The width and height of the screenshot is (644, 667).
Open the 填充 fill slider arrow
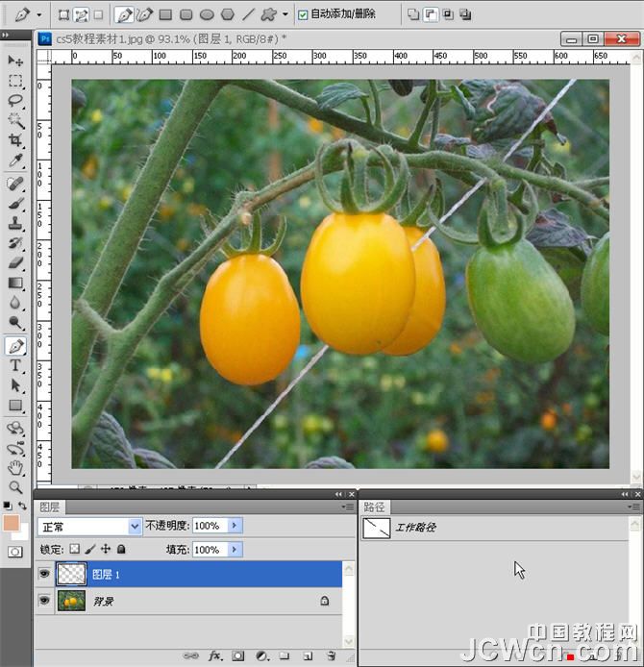tap(235, 550)
